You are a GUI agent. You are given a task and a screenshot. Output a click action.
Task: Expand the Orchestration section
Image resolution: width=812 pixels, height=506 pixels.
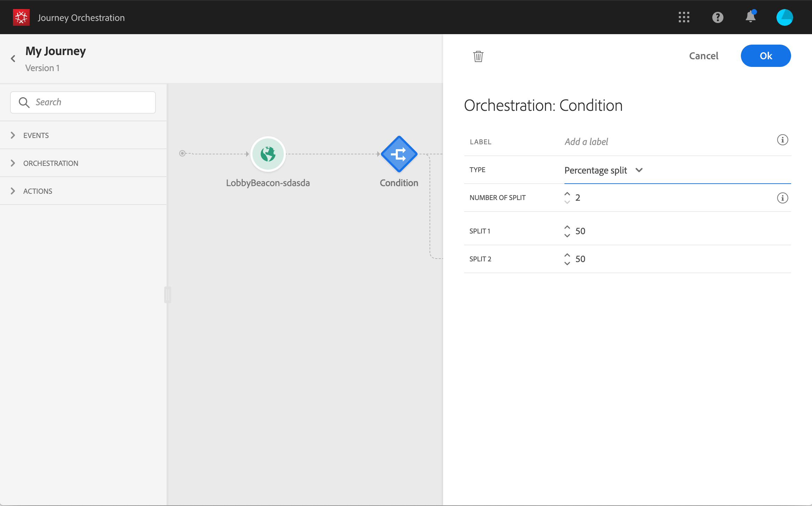51,163
